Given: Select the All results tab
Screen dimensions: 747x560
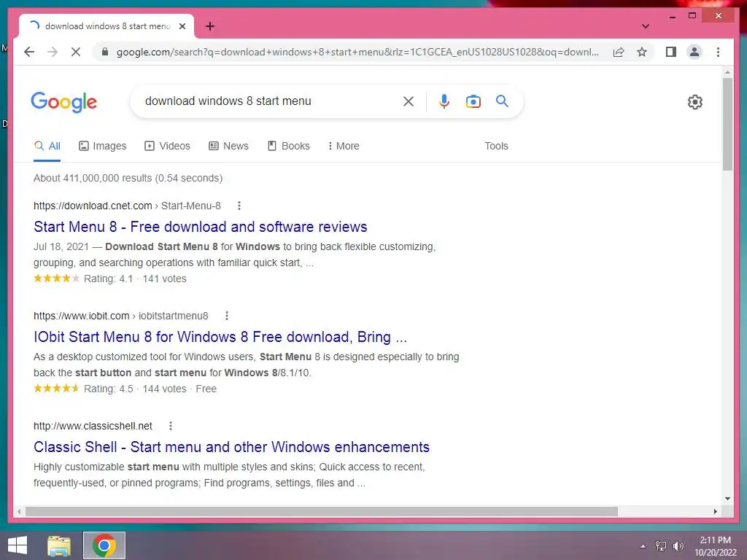Looking at the screenshot, I should click(47, 146).
